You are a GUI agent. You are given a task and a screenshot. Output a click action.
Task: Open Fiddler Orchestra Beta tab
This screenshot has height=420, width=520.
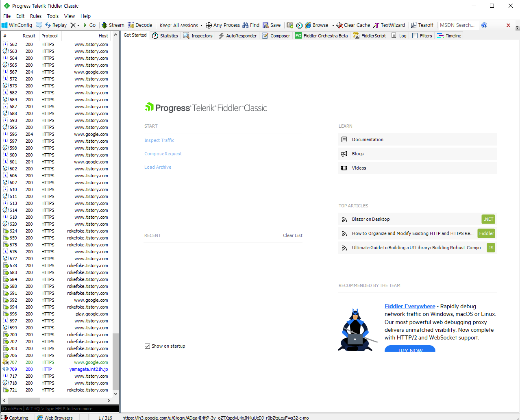pyautogui.click(x=322, y=36)
